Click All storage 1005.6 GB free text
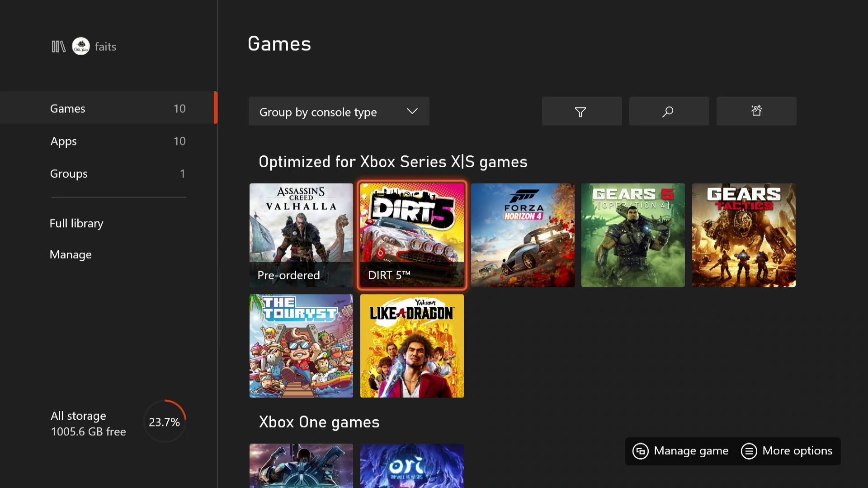The image size is (868, 488). (x=88, y=423)
